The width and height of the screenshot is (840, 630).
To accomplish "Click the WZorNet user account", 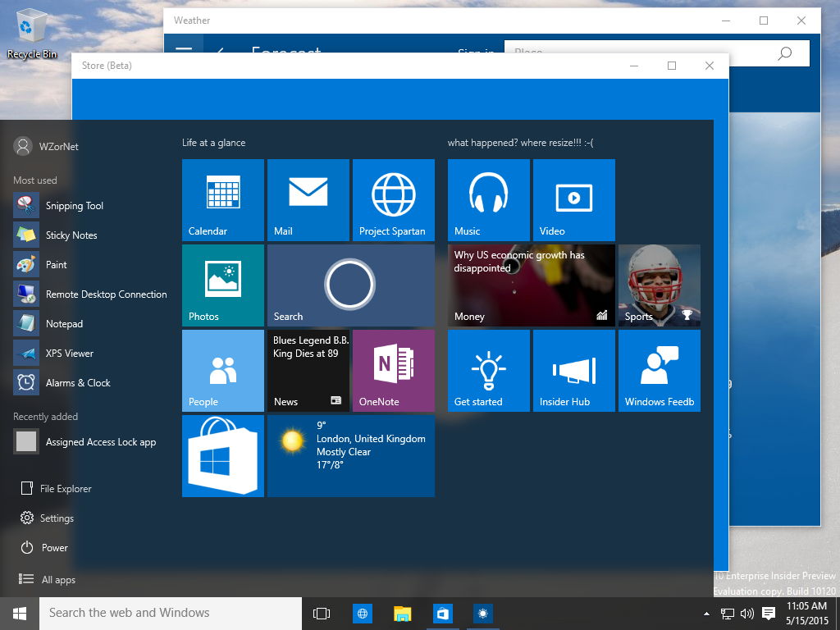I will [46, 146].
